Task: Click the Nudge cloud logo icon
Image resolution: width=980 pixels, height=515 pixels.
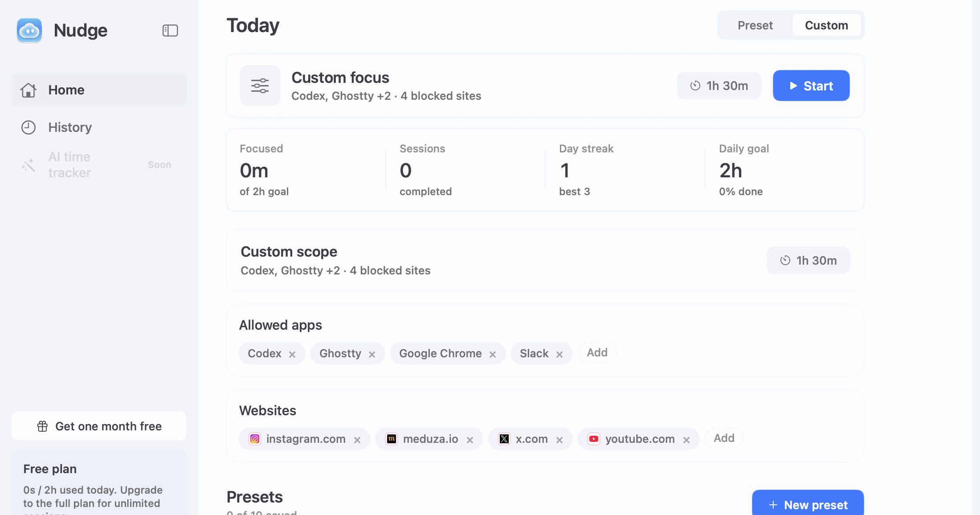Action: click(x=29, y=30)
